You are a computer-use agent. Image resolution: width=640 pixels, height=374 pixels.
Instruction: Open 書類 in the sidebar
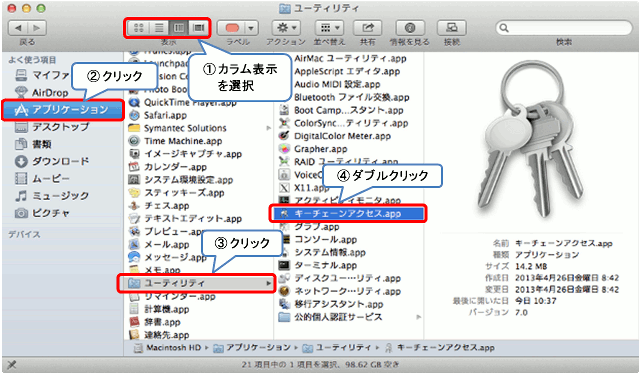click(33, 144)
